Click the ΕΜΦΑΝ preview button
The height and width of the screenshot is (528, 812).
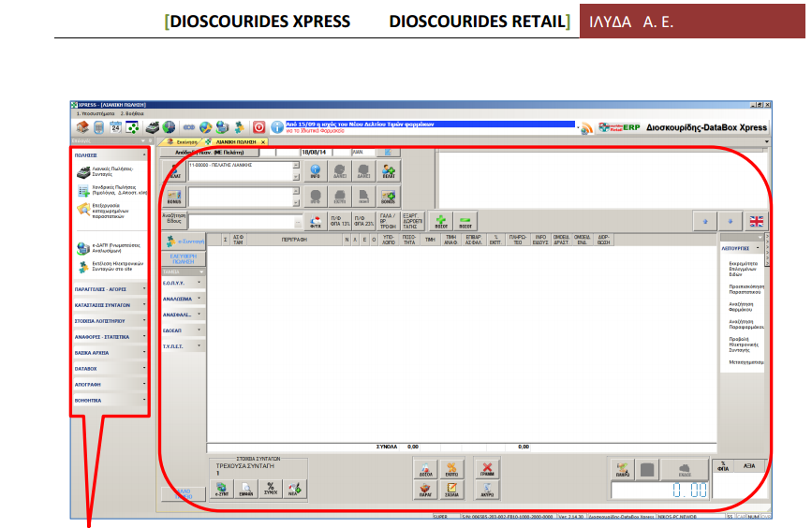click(x=246, y=490)
